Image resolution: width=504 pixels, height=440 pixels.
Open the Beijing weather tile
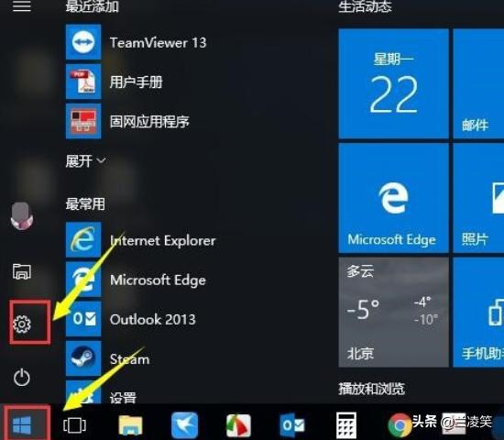click(x=393, y=312)
